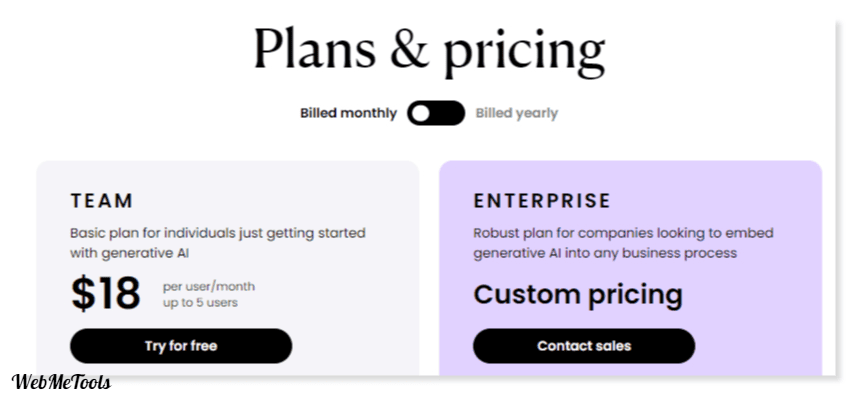Click the word pricing in the main heading
The width and height of the screenshot is (853, 393).
click(x=524, y=52)
